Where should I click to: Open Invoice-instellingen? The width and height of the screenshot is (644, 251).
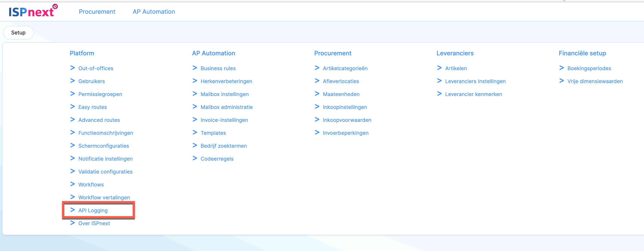(x=224, y=120)
